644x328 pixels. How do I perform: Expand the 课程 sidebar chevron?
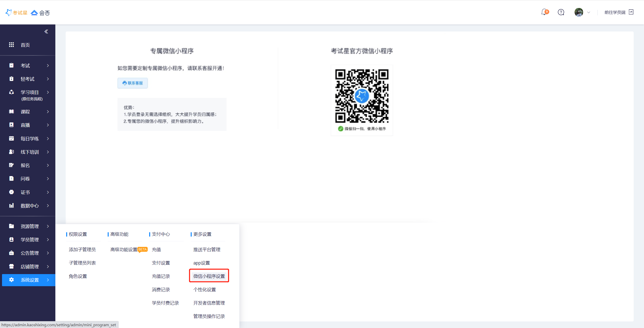tap(48, 112)
